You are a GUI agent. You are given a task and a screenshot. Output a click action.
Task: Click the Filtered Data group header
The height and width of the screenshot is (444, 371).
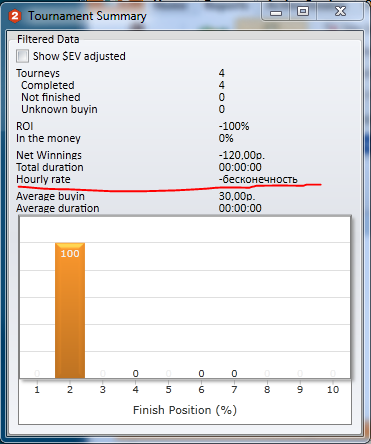pos(48,39)
